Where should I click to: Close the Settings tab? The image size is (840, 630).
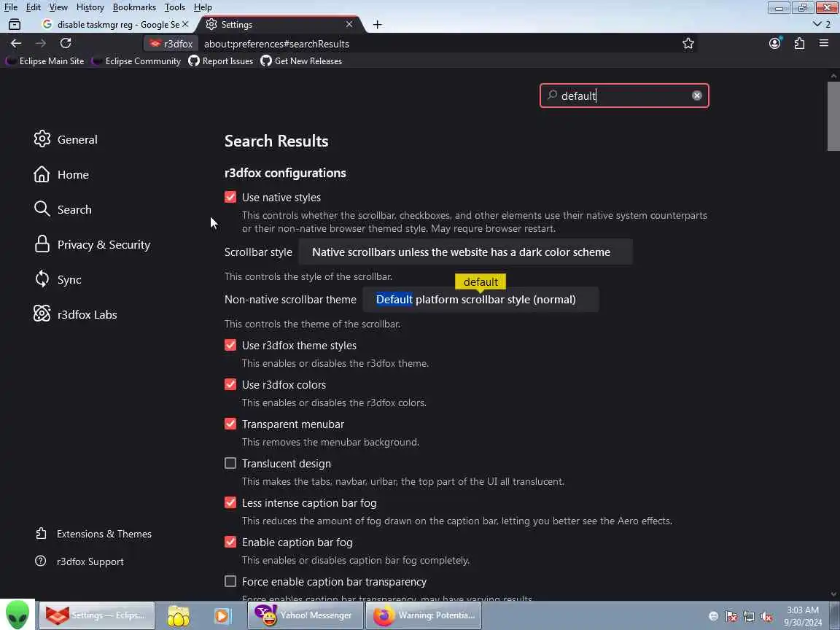(x=349, y=24)
